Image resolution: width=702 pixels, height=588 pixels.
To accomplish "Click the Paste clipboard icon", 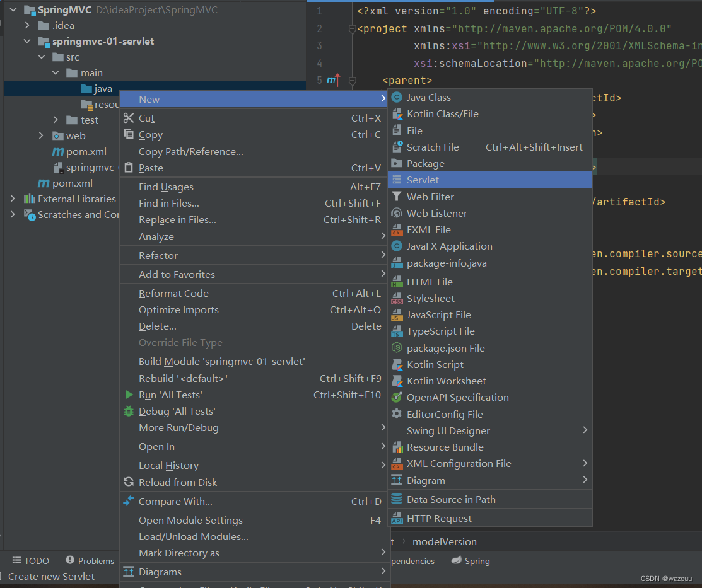I will coord(129,168).
